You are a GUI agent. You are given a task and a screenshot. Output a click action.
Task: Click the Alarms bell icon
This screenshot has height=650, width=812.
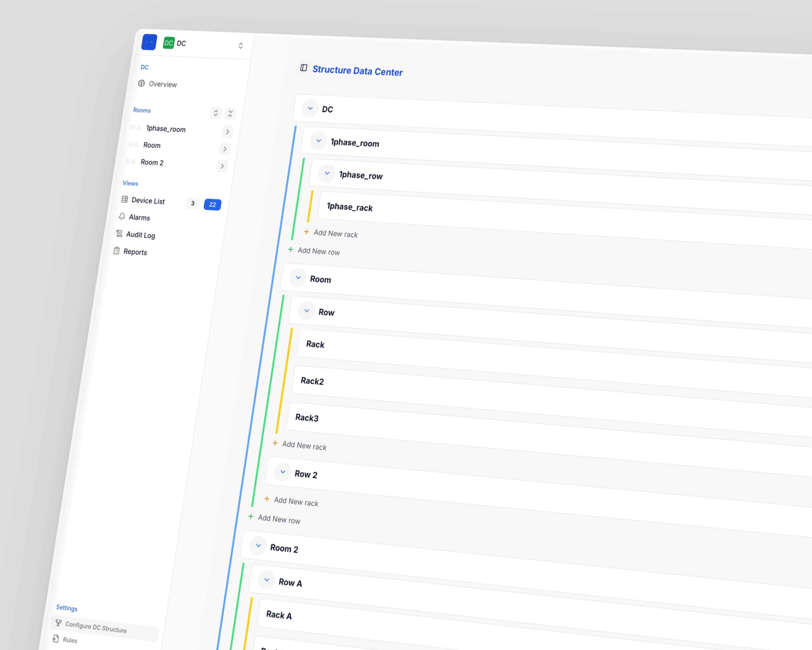122,216
